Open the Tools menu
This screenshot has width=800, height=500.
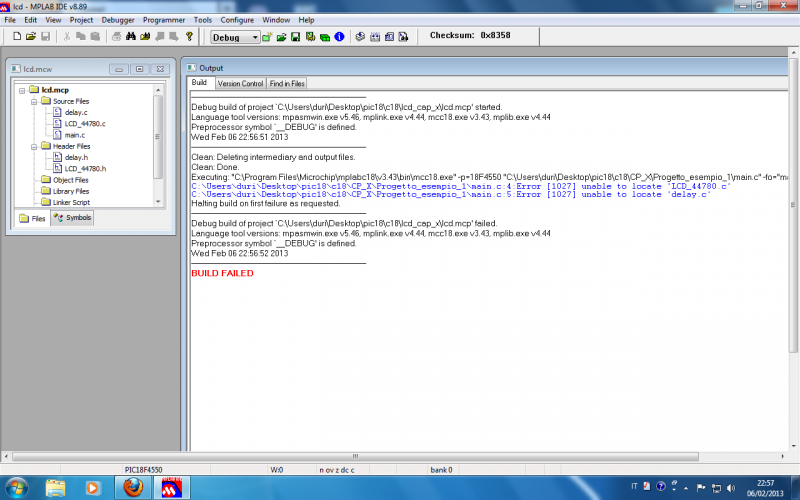tap(203, 20)
